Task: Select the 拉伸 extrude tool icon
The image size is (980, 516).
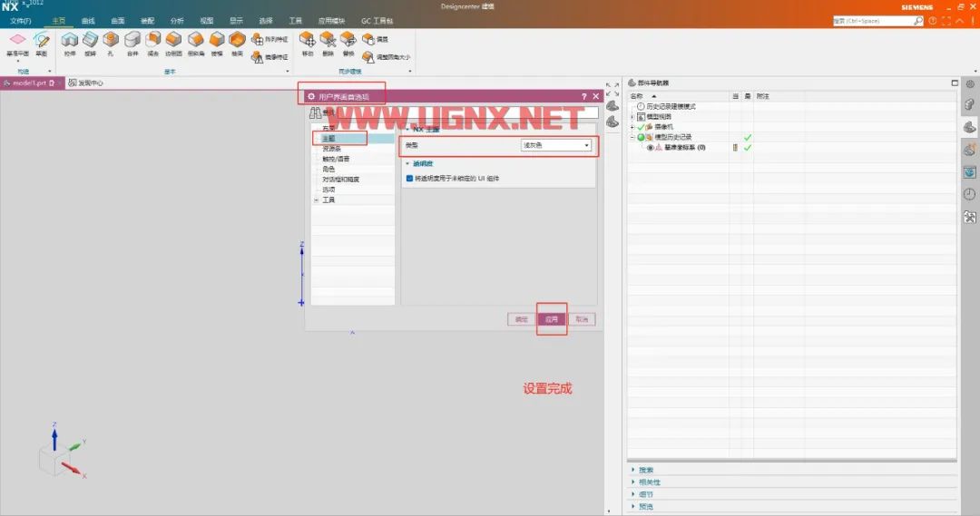Action: coord(69,40)
